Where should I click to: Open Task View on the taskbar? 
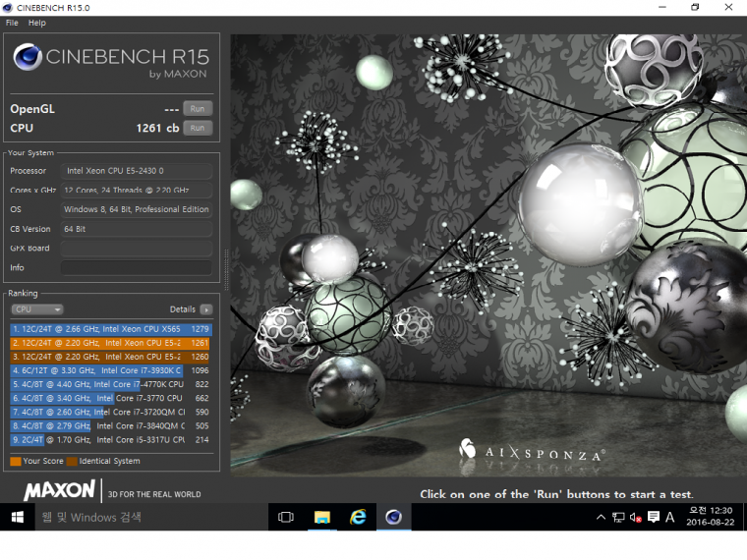pyautogui.click(x=286, y=517)
